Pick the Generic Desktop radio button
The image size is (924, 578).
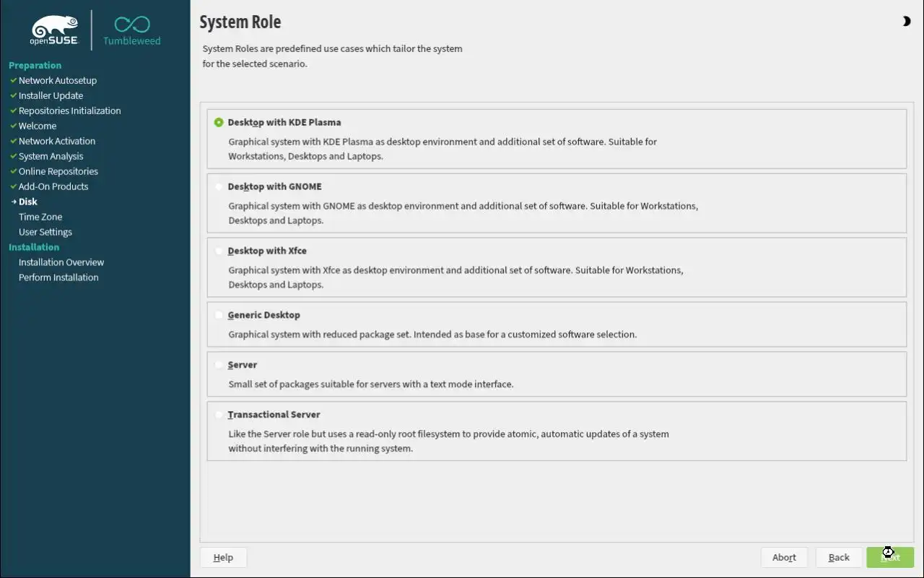[x=219, y=316]
